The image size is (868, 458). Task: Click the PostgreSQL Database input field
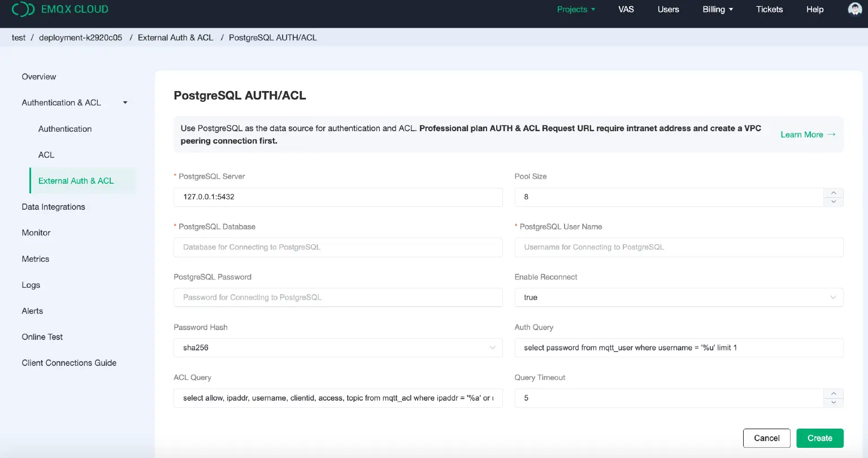[338, 247]
